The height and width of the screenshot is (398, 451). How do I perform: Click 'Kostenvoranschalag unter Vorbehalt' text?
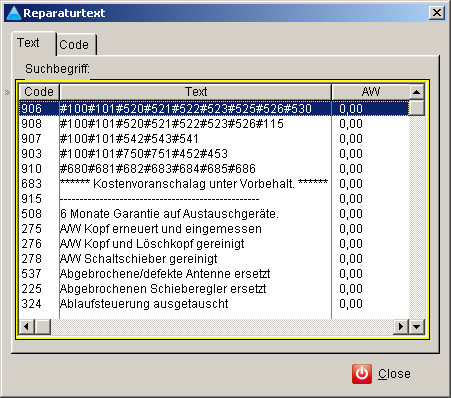(x=194, y=184)
